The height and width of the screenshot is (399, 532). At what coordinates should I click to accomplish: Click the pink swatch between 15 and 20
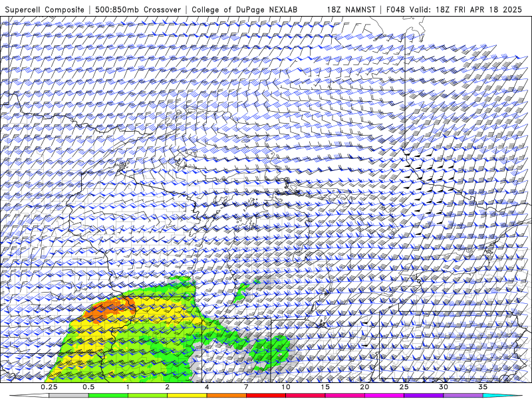(344, 396)
